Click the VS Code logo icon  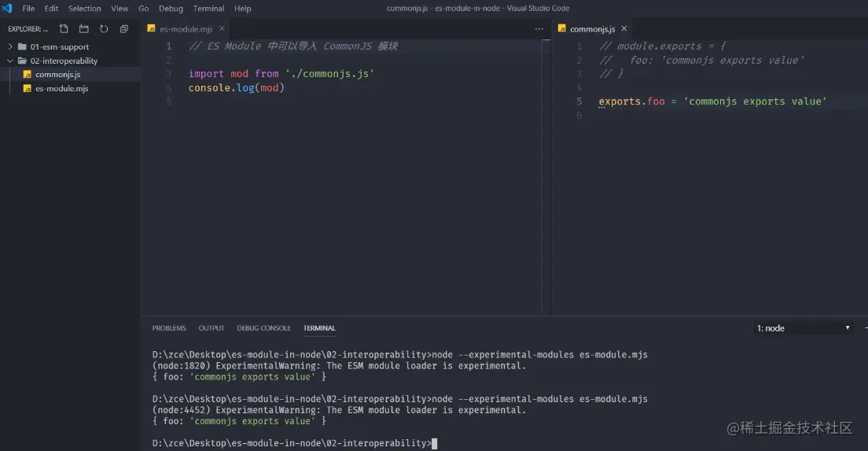[x=6, y=9]
